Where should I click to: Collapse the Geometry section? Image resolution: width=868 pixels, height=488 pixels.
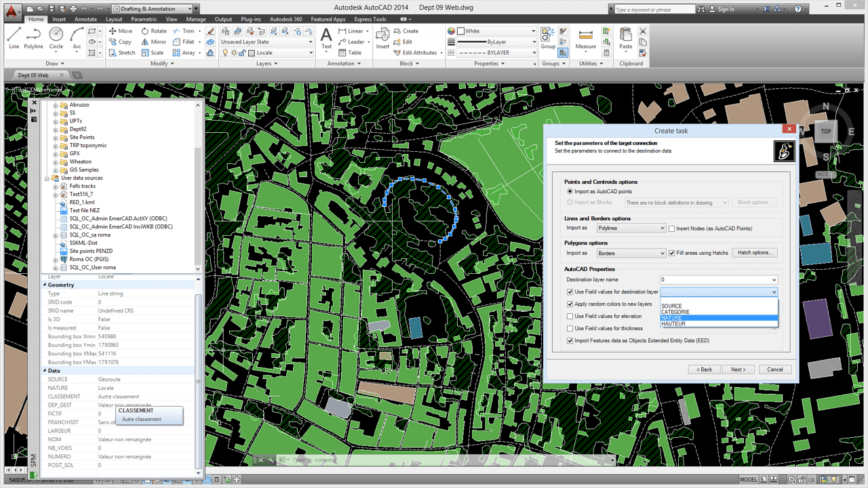(45, 285)
